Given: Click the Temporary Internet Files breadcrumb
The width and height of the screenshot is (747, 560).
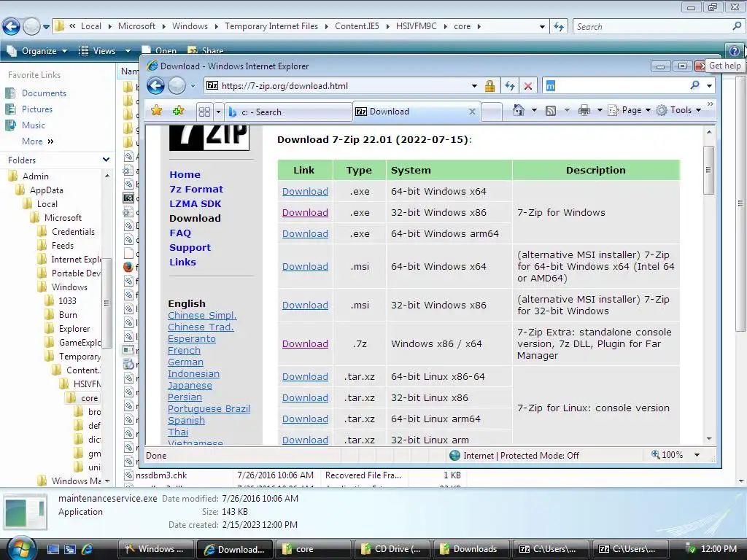Looking at the screenshot, I should (x=271, y=26).
